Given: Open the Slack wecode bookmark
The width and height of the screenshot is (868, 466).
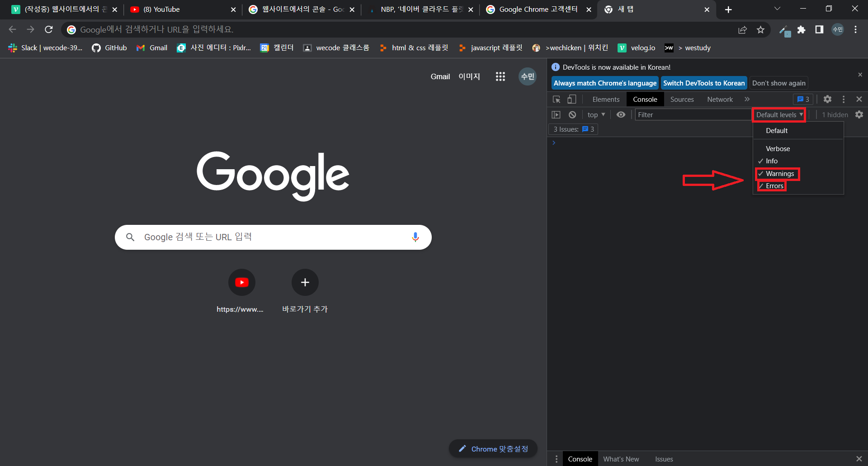Looking at the screenshot, I should 45,48.
